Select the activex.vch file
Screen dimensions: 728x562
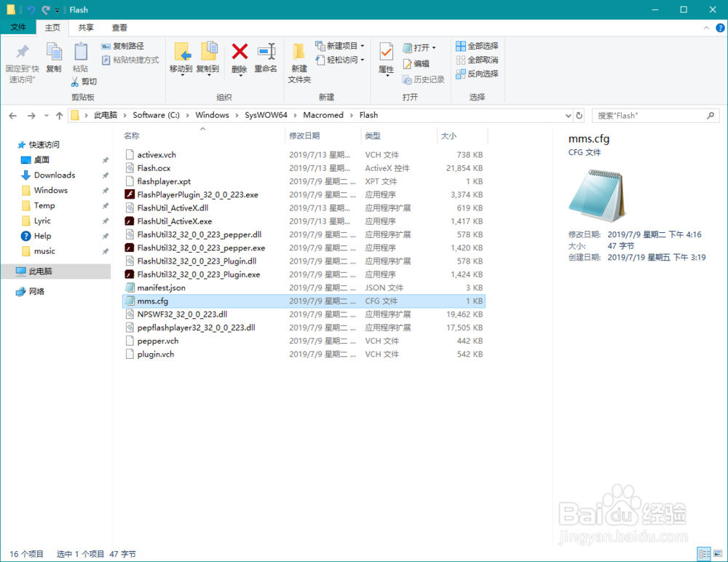[x=157, y=155]
